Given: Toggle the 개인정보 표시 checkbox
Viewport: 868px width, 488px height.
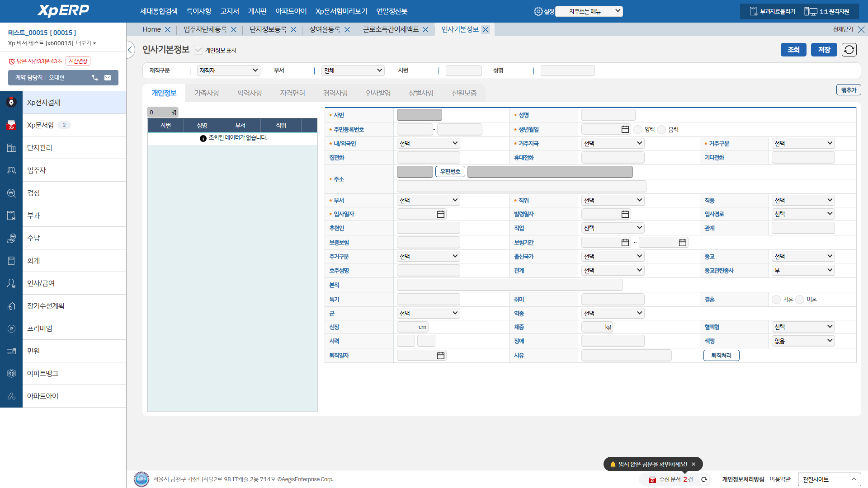Looking at the screenshot, I should [198, 50].
